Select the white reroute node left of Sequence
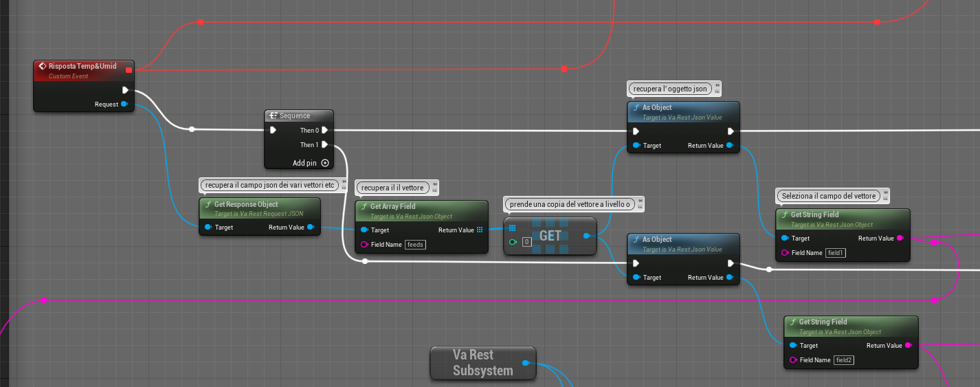The image size is (980, 387). click(x=192, y=129)
